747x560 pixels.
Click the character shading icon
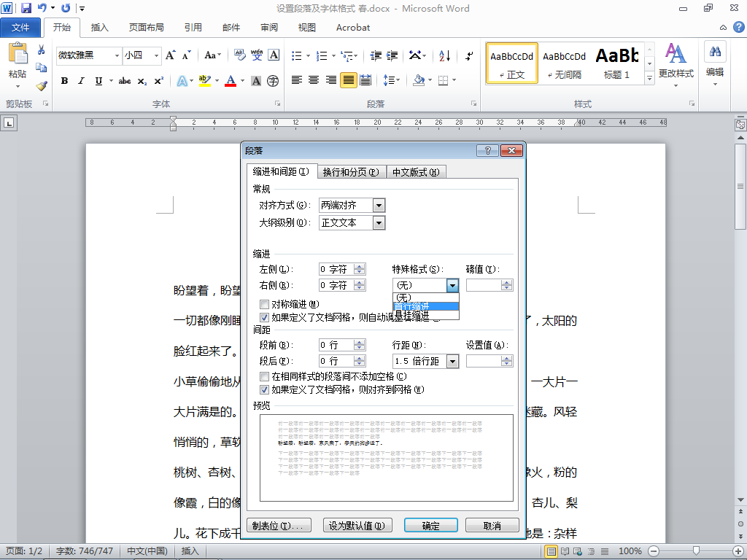256,81
